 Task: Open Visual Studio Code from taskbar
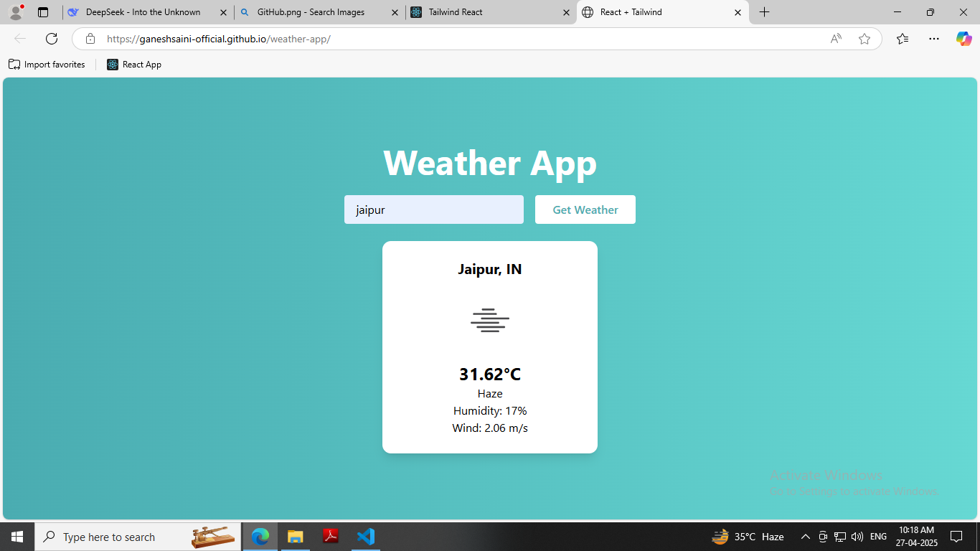[x=366, y=537]
